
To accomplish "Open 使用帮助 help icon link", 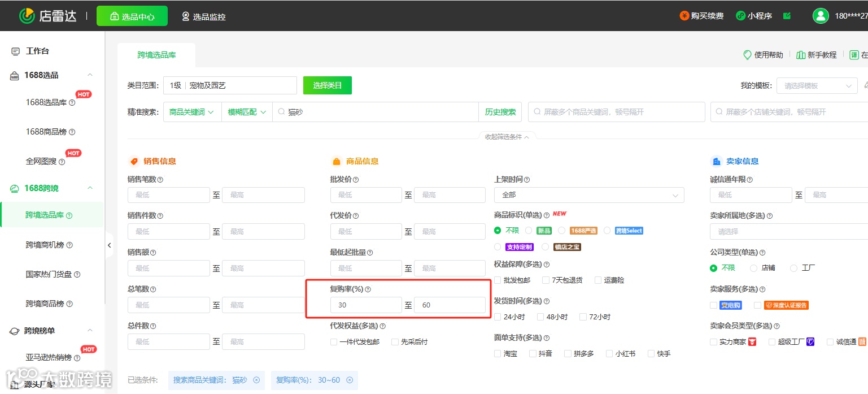I will pyautogui.click(x=747, y=55).
